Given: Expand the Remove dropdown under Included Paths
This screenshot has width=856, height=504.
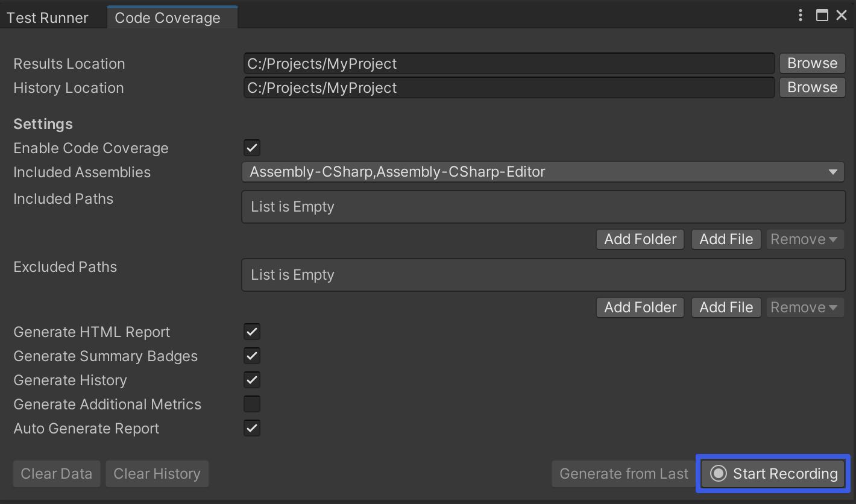Looking at the screenshot, I should (804, 239).
